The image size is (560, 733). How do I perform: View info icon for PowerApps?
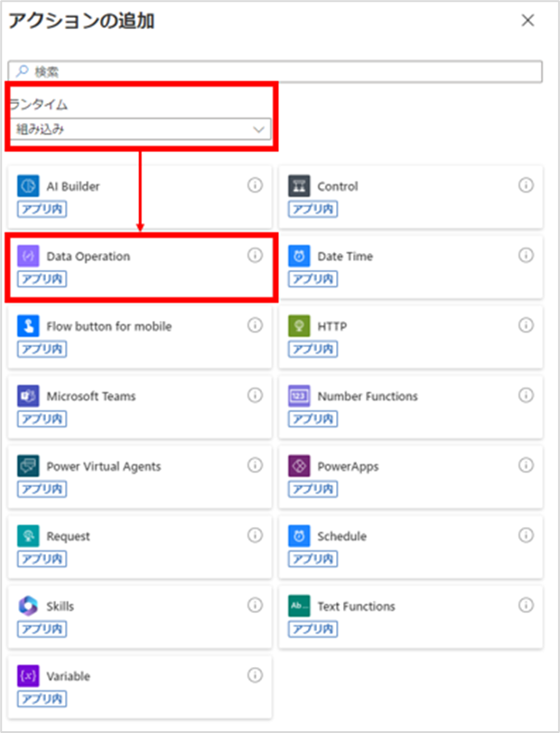pyautogui.click(x=526, y=465)
